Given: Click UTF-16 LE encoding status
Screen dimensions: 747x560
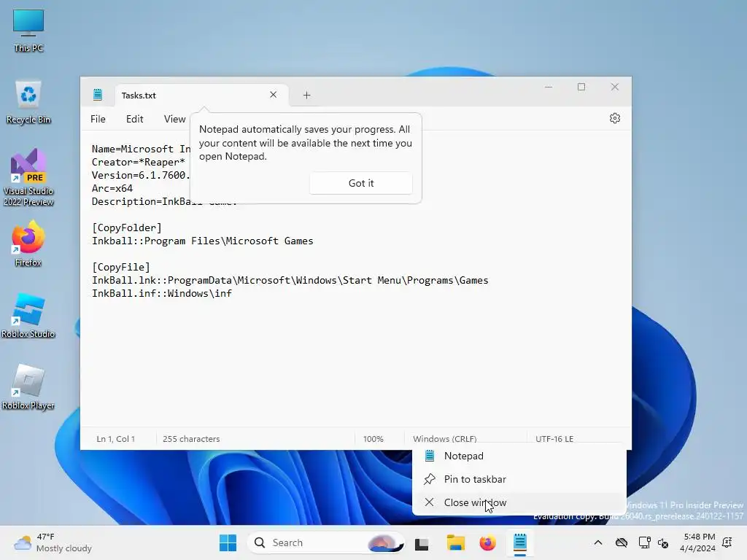Looking at the screenshot, I should 554,439.
